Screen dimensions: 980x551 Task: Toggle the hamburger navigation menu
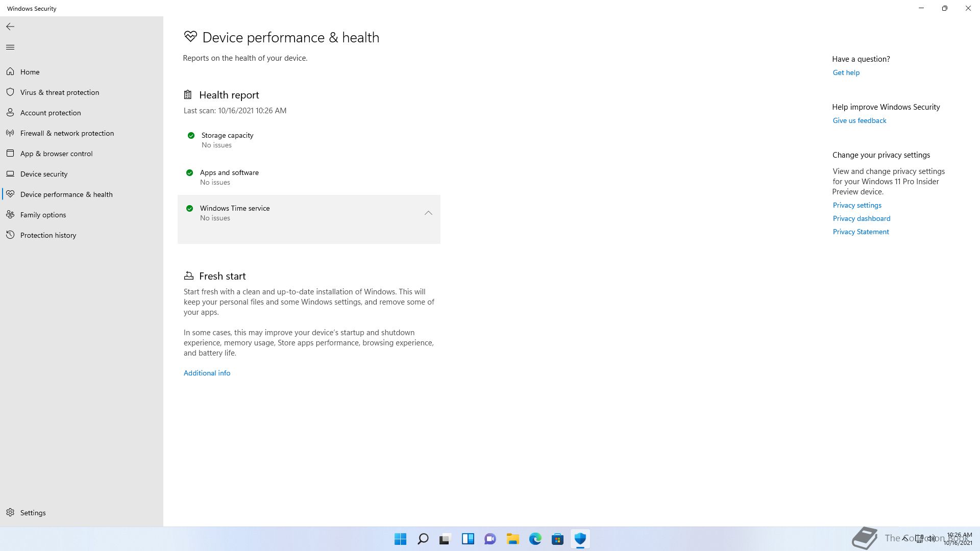click(x=10, y=47)
